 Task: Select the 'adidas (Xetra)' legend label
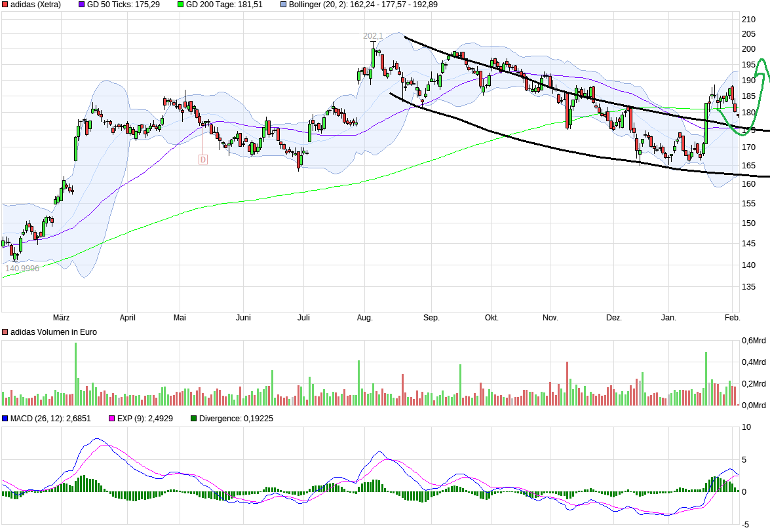pos(36,5)
